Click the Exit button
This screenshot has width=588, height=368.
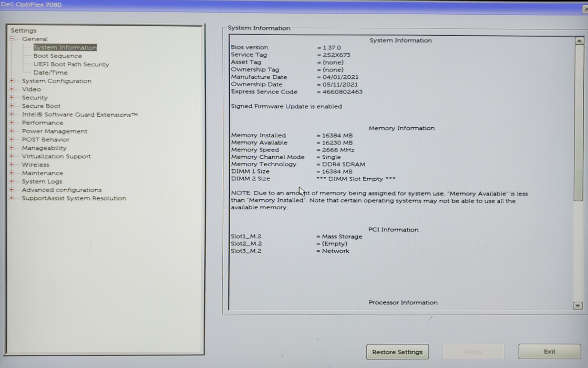pyautogui.click(x=549, y=352)
